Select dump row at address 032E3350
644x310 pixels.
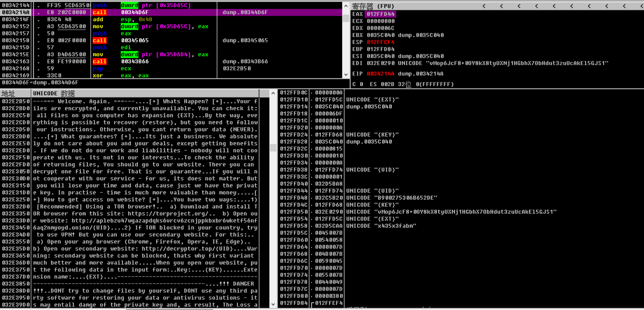tap(130, 214)
